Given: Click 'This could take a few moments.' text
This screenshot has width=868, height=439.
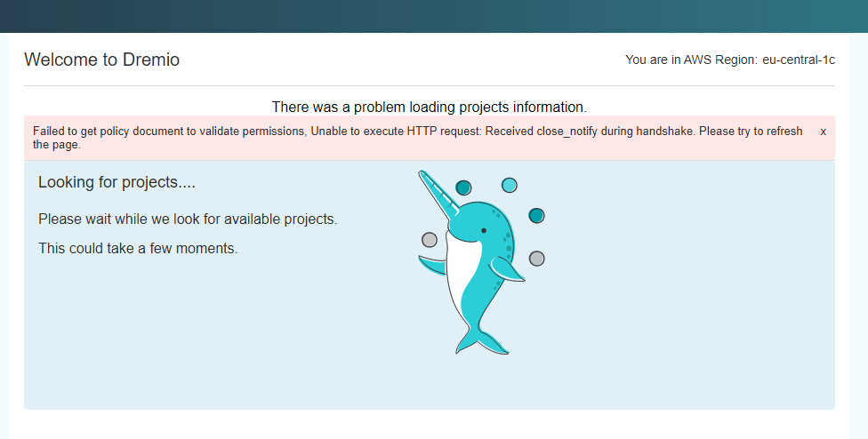Looking at the screenshot, I should pos(138,248).
